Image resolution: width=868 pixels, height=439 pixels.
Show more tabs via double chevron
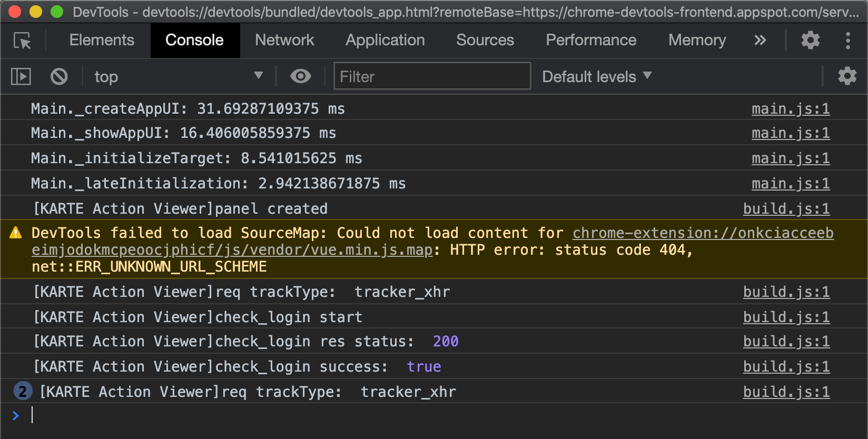tap(759, 40)
